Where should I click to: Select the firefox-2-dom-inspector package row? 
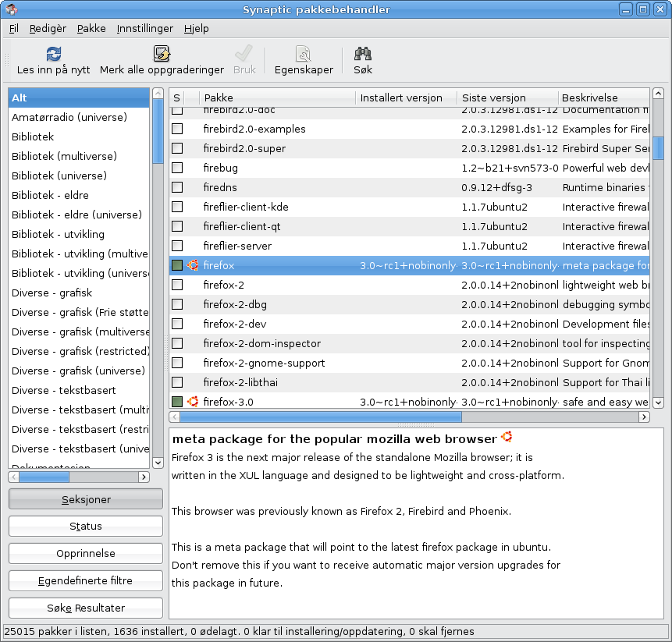point(409,343)
